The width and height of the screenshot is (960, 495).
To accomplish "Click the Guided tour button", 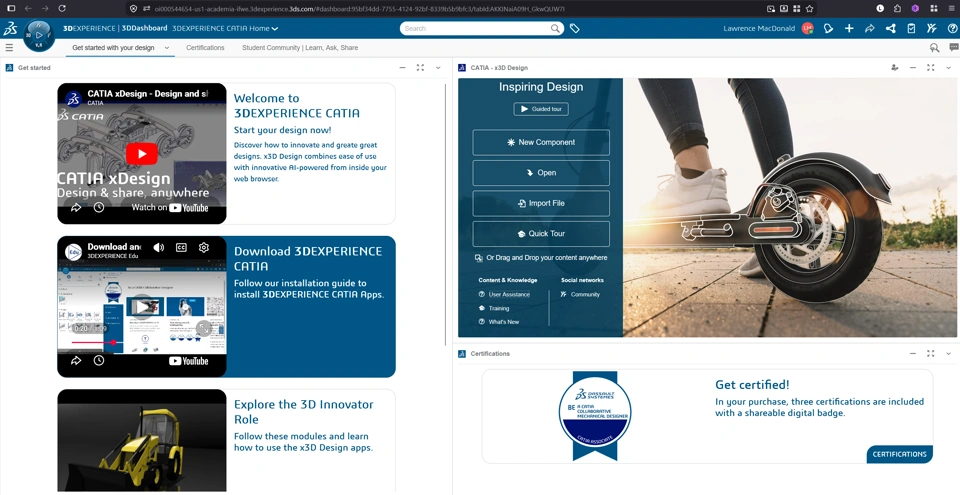I will 541,109.
